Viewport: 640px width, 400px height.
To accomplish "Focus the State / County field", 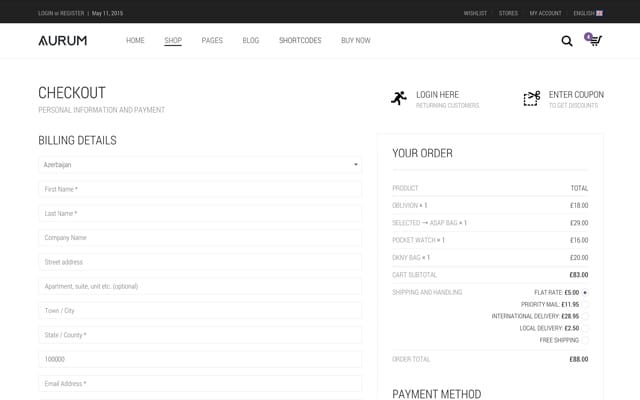I will pos(200,335).
